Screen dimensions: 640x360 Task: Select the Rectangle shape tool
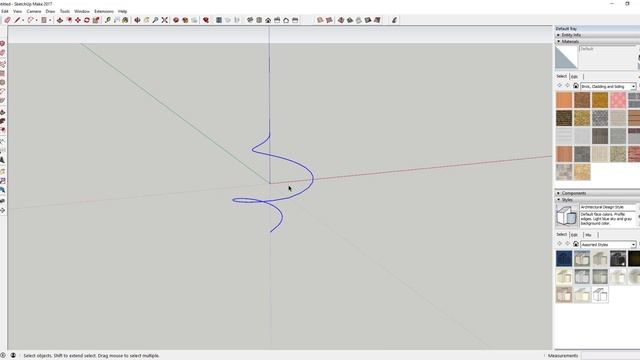(44, 20)
